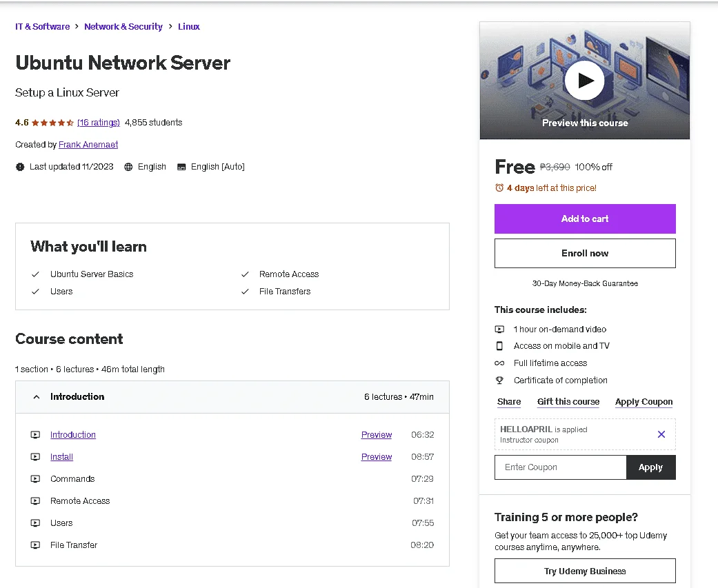Click the black Apply coupon button

point(650,467)
